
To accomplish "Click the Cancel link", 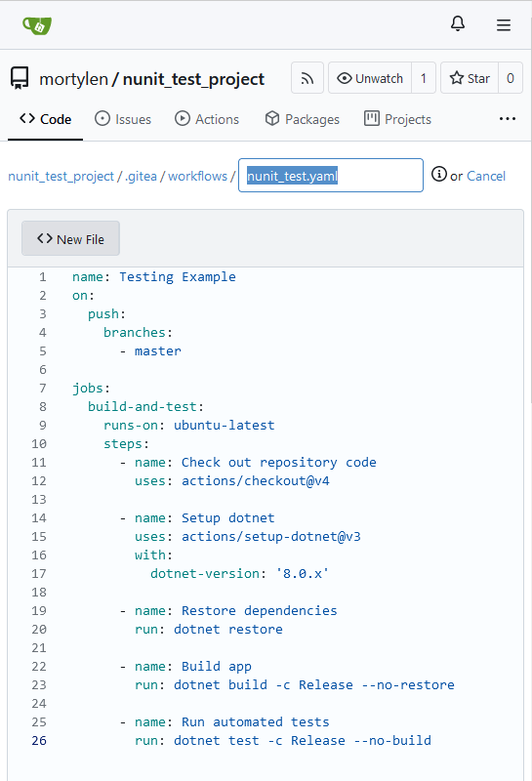I will [x=486, y=177].
